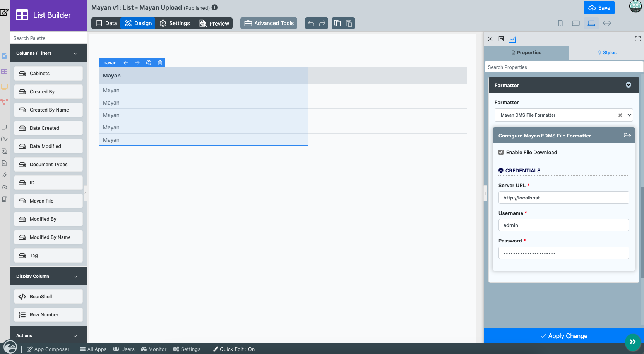This screenshot has height=354, width=644.
Task: Switch to mobile view icon
Action: pyautogui.click(x=560, y=23)
